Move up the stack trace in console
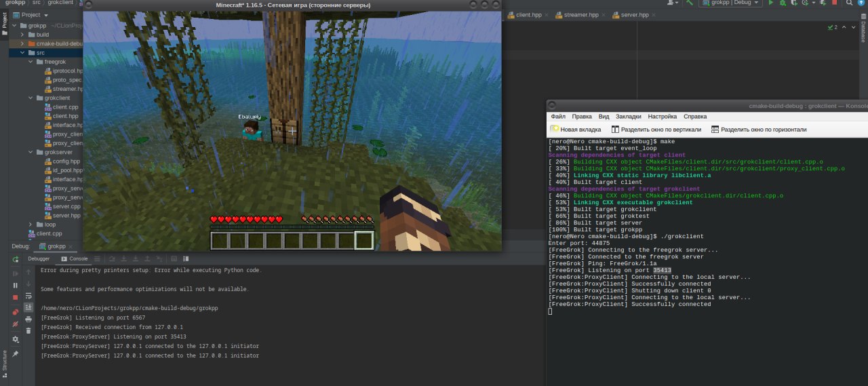The image size is (868, 386). pyautogui.click(x=28, y=272)
